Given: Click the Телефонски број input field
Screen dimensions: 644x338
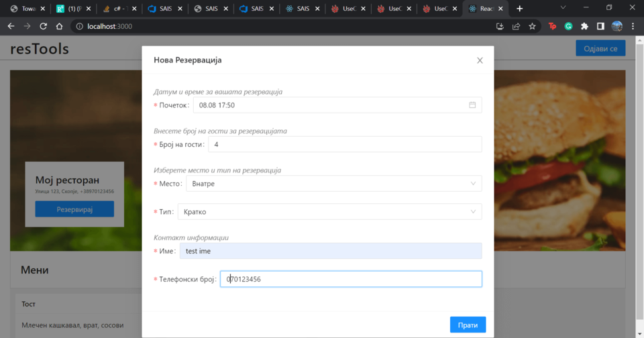Looking at the screenshot, I should [x=351, y=279].
